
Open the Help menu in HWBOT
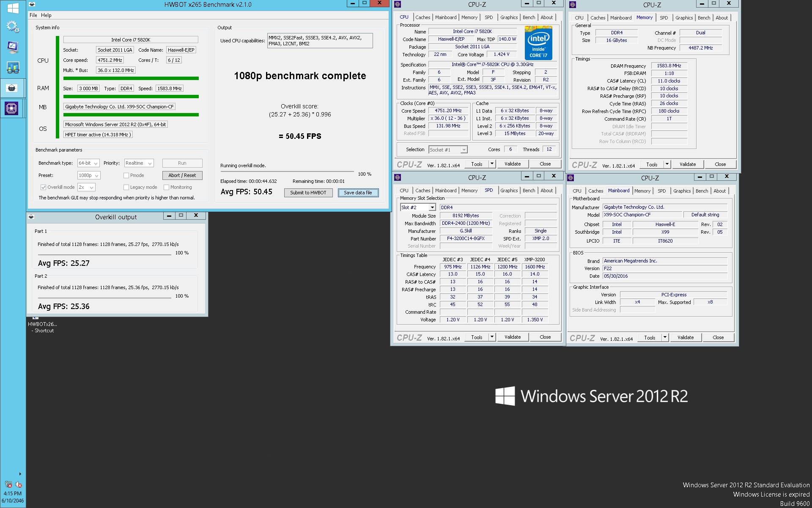coord(46,15)
